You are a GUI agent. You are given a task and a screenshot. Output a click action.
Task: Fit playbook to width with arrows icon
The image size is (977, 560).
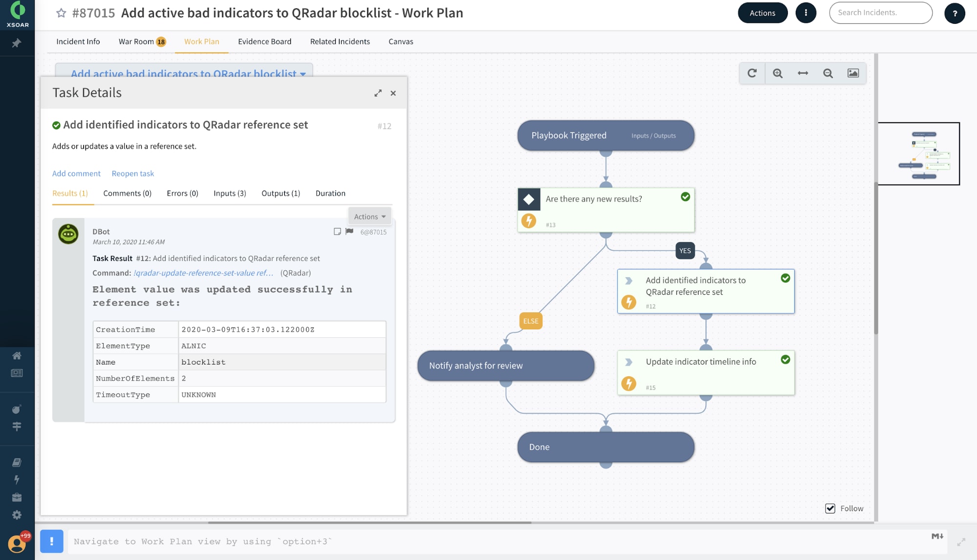click(803, 73)
